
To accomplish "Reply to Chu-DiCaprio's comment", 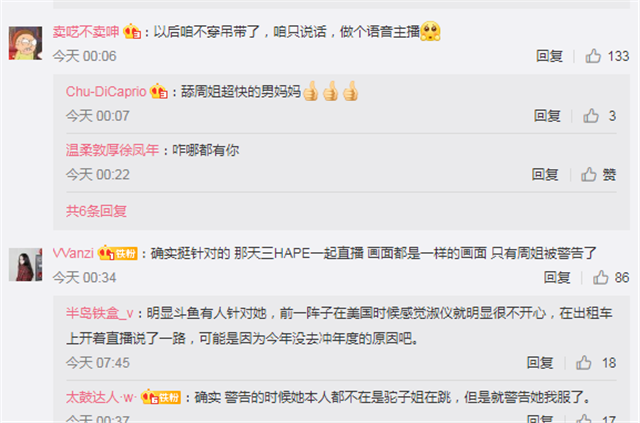I will (x=547, y=116).
